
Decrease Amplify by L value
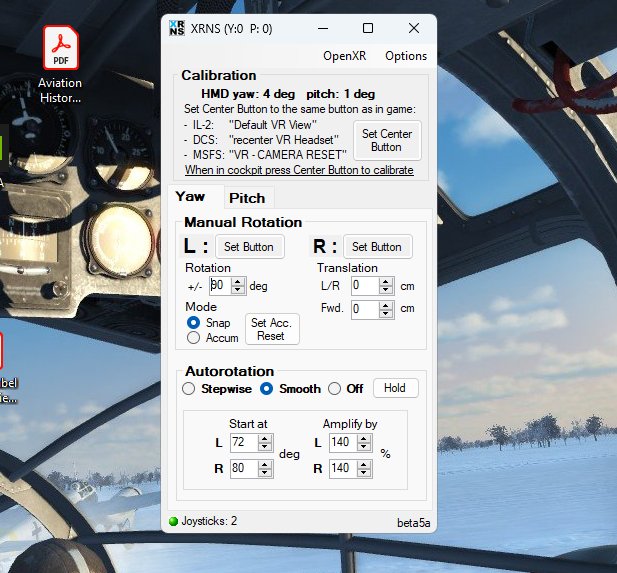pyautogui.click(x=364, y=447)
